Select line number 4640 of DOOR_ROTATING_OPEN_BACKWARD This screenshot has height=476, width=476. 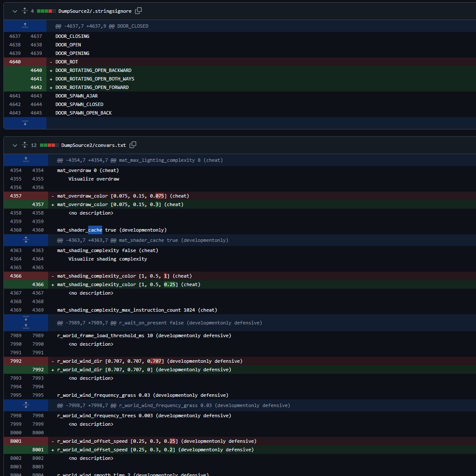[36, 70]
